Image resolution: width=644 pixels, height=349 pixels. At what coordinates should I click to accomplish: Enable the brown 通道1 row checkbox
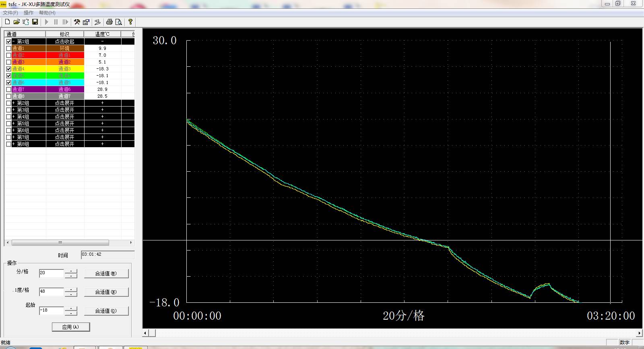click(x=9, y=48)
